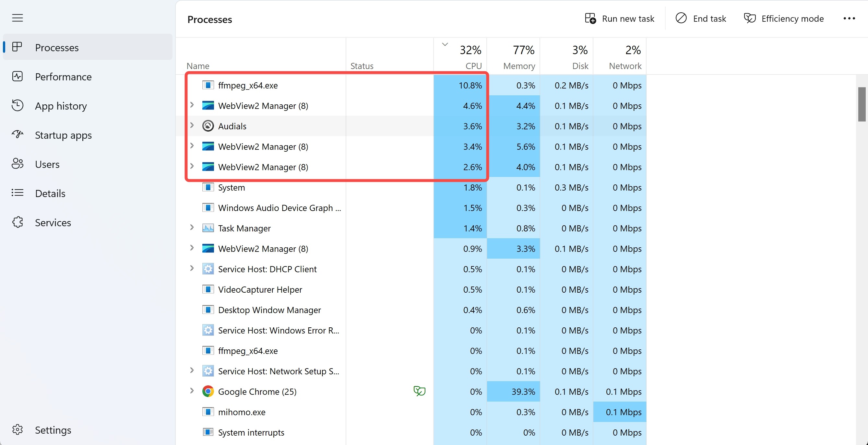Click the top ffmpeg_x64.exe process icon

click(208, 85)
